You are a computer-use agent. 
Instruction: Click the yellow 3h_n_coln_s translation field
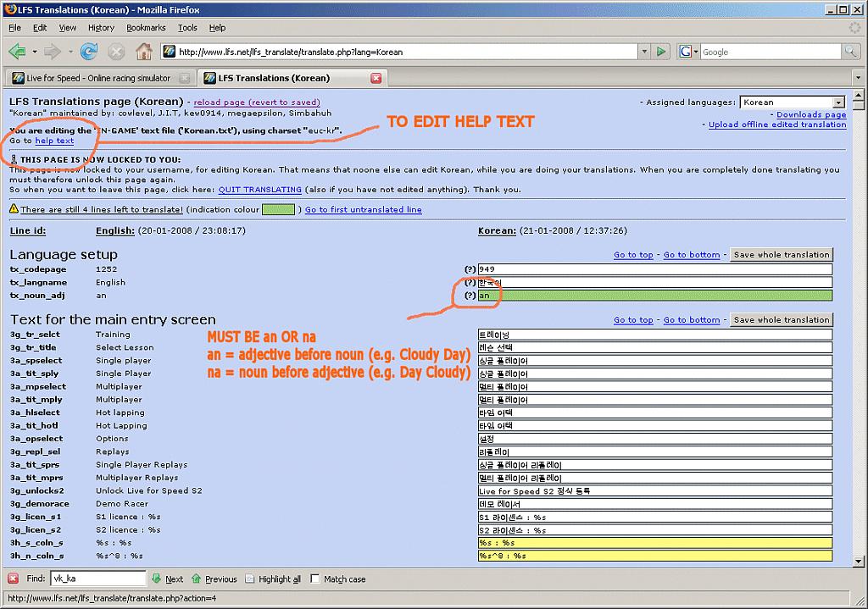point(655,556)
